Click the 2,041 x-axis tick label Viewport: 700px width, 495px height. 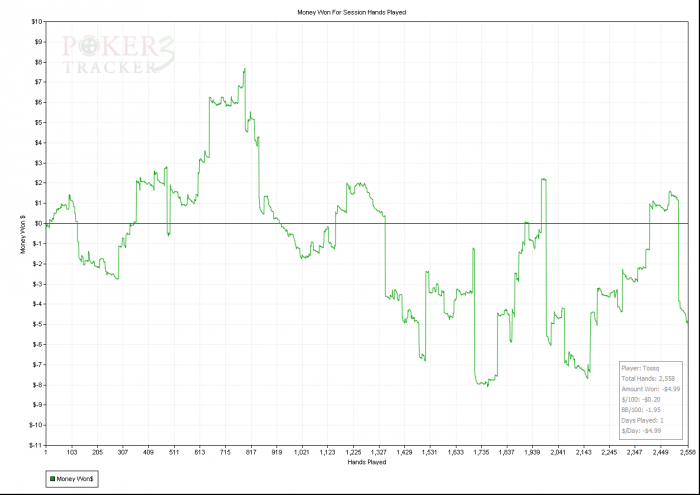click(x=558, y=452)
